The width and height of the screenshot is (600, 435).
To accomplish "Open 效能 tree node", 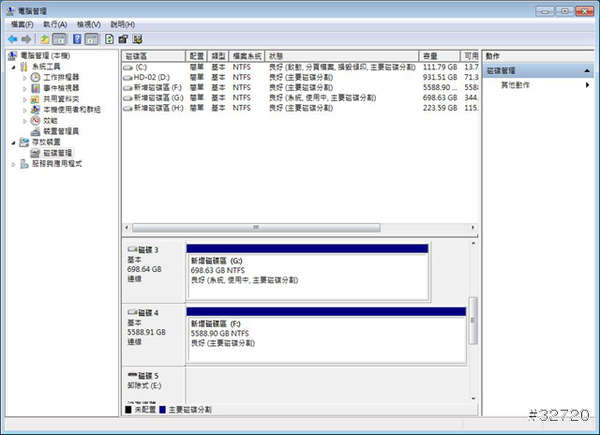I will pyautogui.click(x=51, y=120).
